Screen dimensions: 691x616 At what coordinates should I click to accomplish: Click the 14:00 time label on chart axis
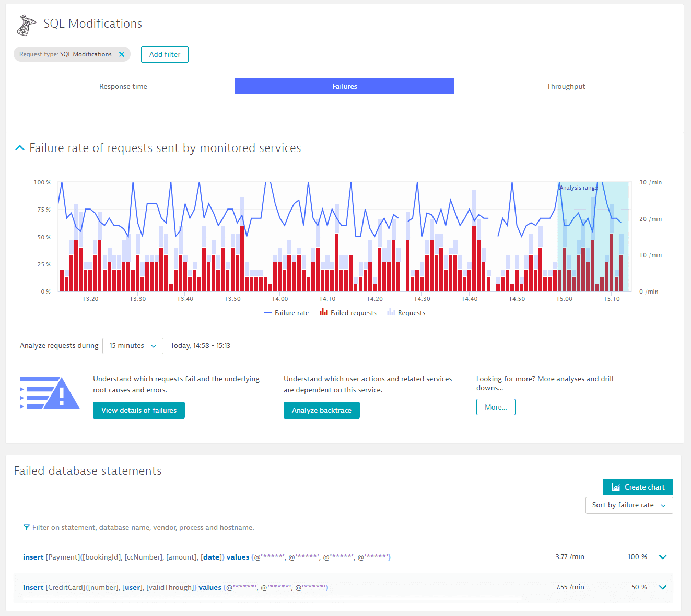[280, 299]
